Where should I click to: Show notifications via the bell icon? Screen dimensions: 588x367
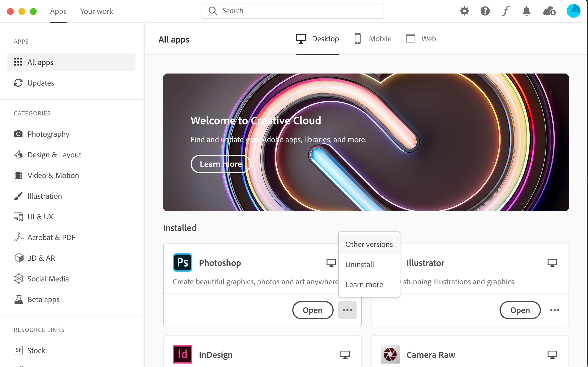526,11
